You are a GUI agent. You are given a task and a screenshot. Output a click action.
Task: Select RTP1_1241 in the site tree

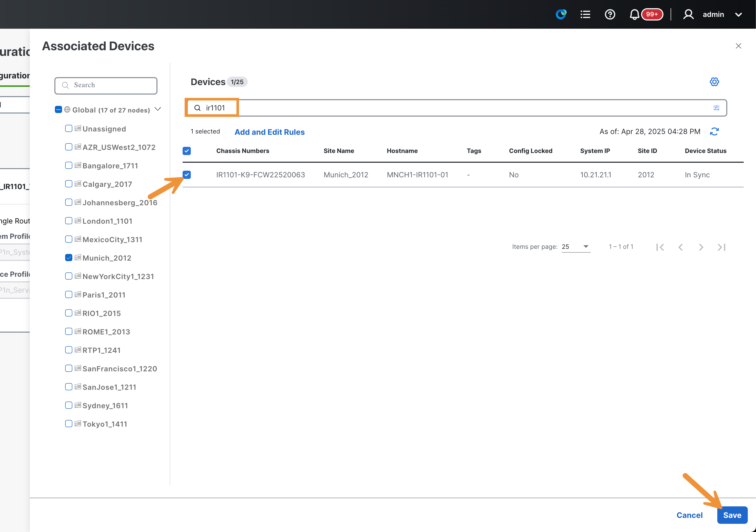(101, 350)
